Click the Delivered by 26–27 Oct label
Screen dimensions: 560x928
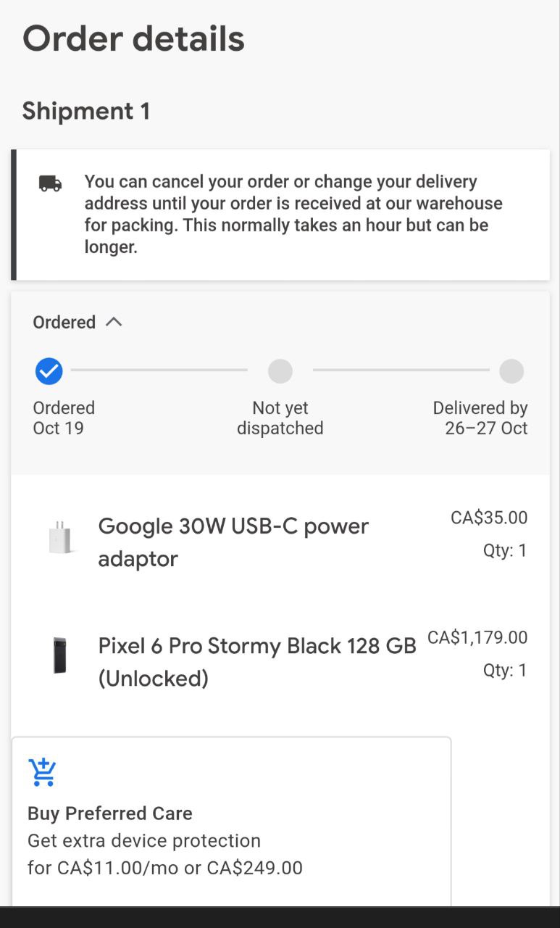click(480, 418)
